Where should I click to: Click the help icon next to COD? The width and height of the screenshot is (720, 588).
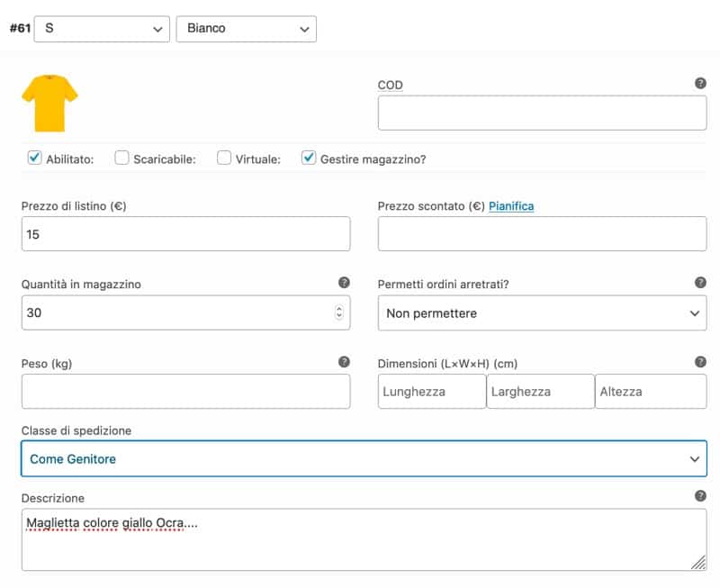tap(700, 84)
